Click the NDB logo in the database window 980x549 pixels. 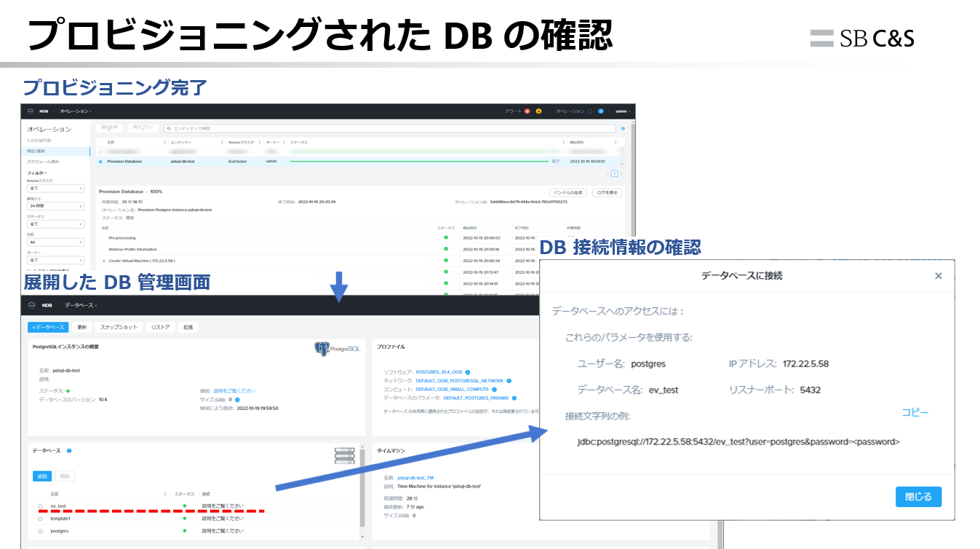point(31,305)
